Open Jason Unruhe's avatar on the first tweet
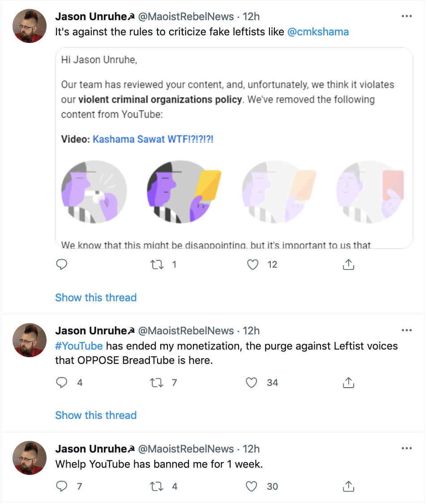The image size is (427, 504). click(30, 26)
